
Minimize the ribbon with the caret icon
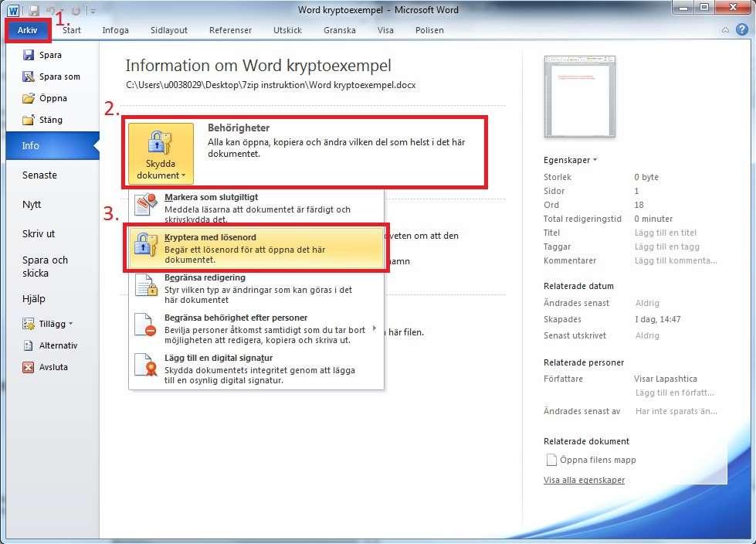(725, 30)
